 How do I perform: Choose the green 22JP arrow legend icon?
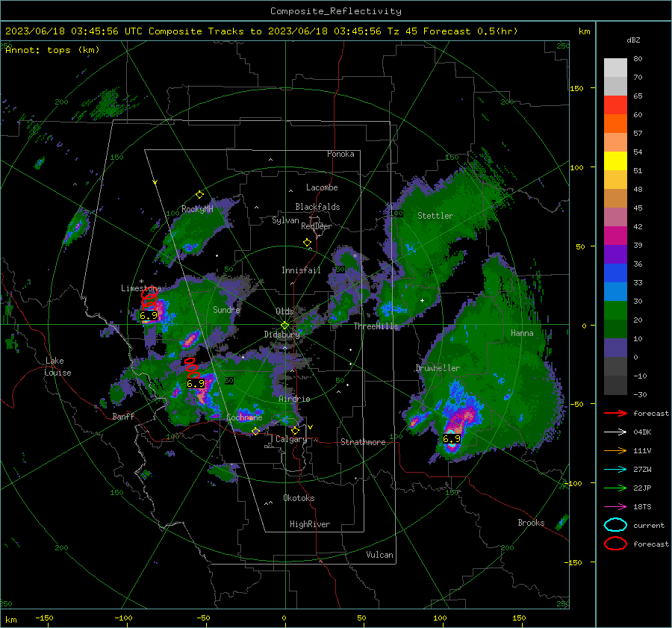click(615, 488)
